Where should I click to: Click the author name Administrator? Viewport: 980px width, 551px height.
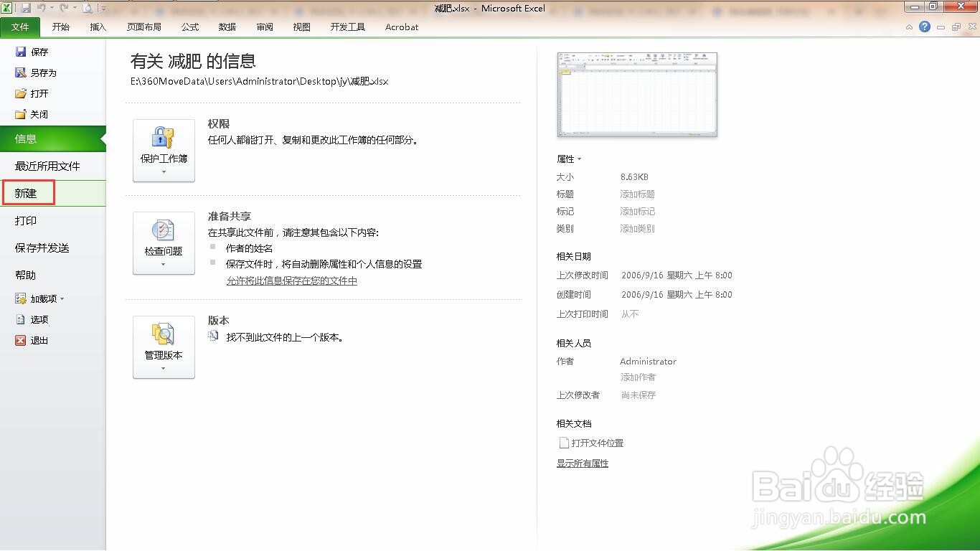pyautogui.click(x=649, y=362)
